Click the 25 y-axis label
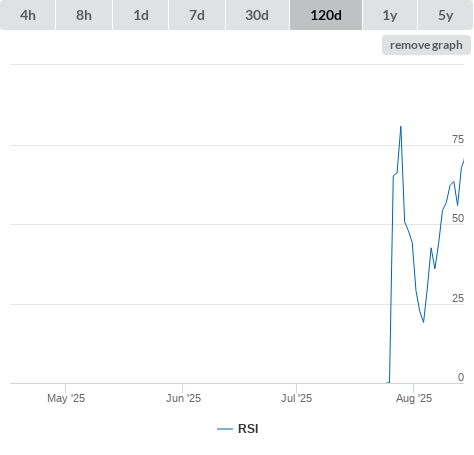474x455 pixels. (458, 298)
